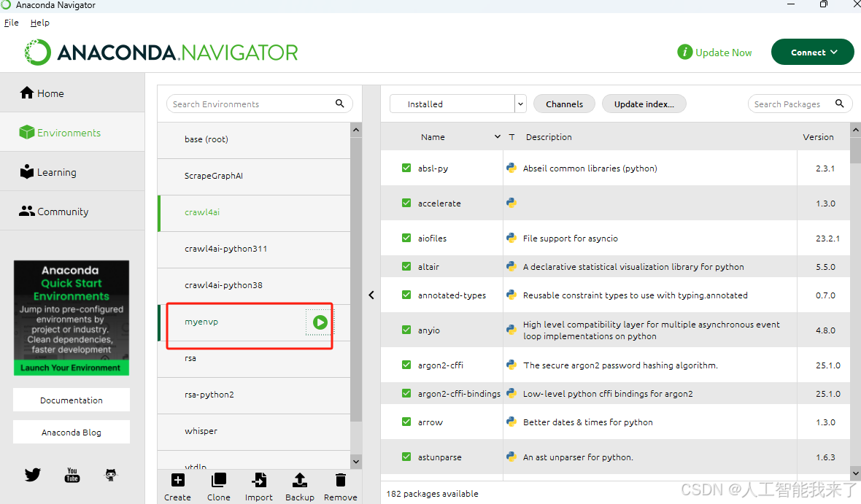The width and height of the screenshot is (861, 504).
Task: Toggle the accelerate package checkbox
Action: [406, 203]
